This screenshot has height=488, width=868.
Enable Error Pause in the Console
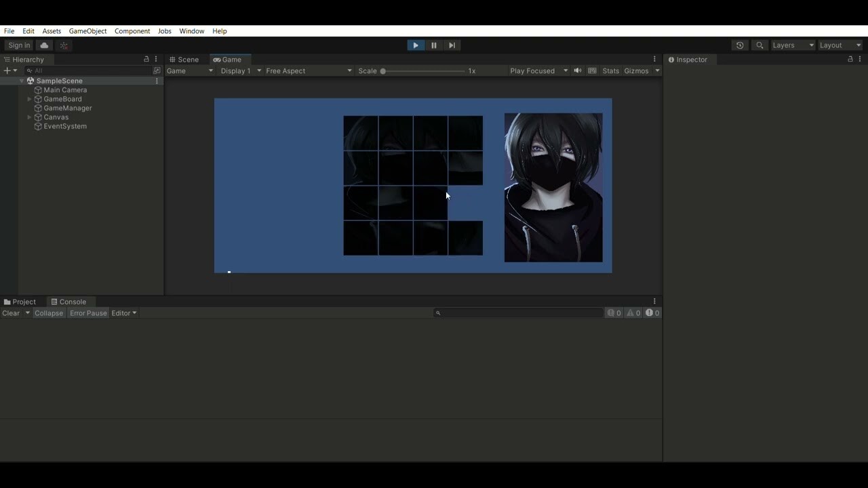87,312
